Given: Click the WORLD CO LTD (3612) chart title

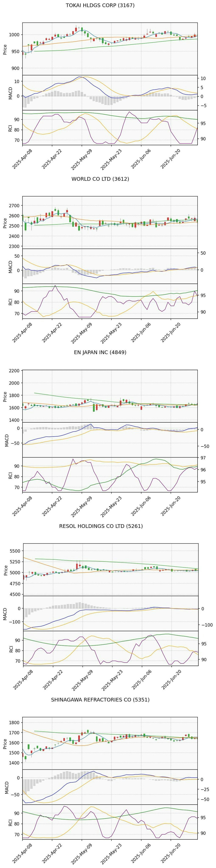Looking at the screenshot, I should [x=100, y=179].
